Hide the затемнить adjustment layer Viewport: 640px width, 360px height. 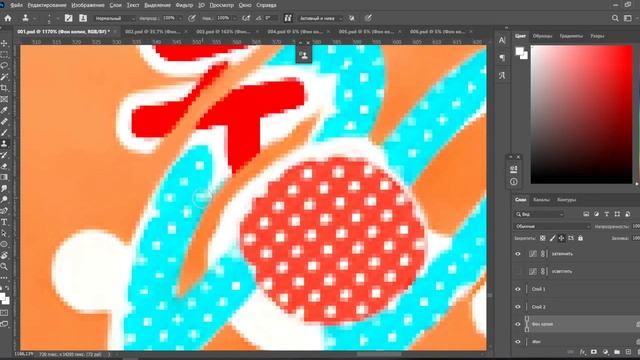pyautogui.click(x=518, y=254)
